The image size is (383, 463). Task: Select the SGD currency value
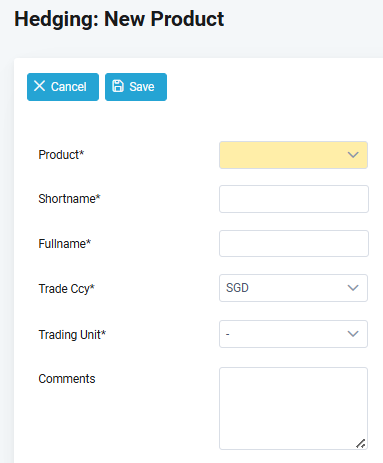click(x=237, y=288)
